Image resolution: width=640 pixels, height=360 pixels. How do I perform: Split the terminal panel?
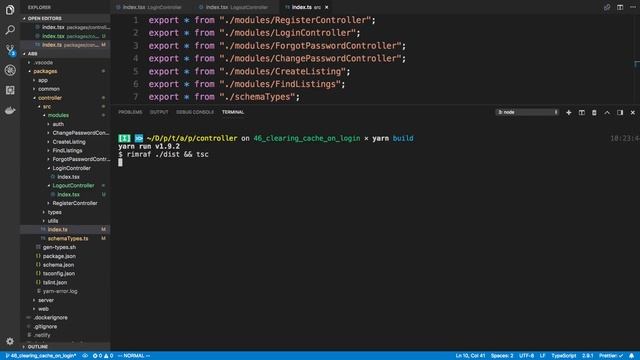(x=581, y=112)
